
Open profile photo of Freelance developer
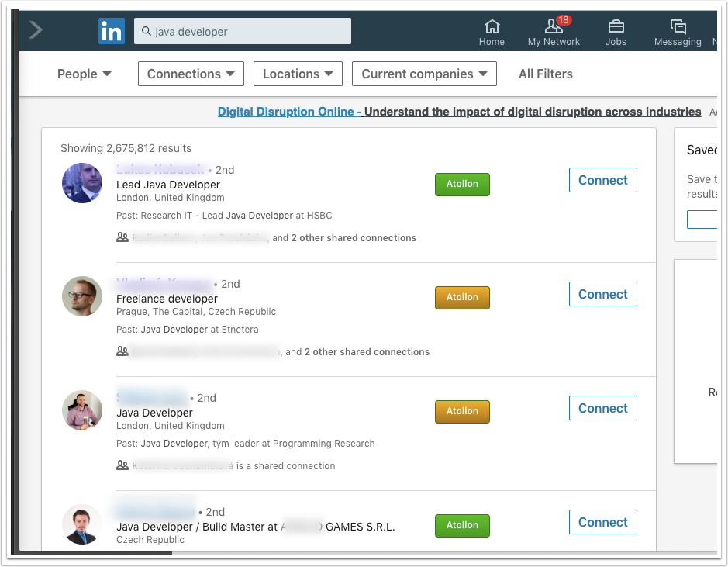82,296
